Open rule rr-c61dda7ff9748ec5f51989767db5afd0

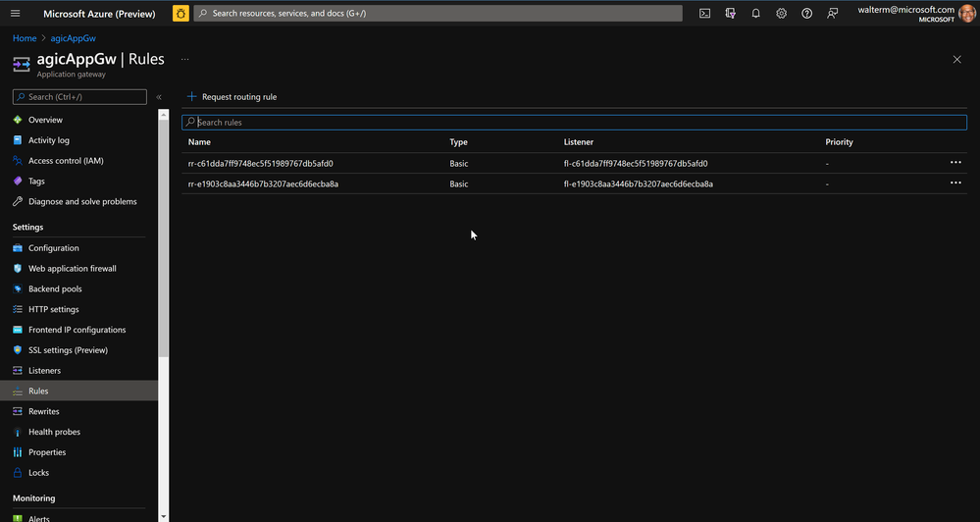pyautogui.click(x=261, y=163)
